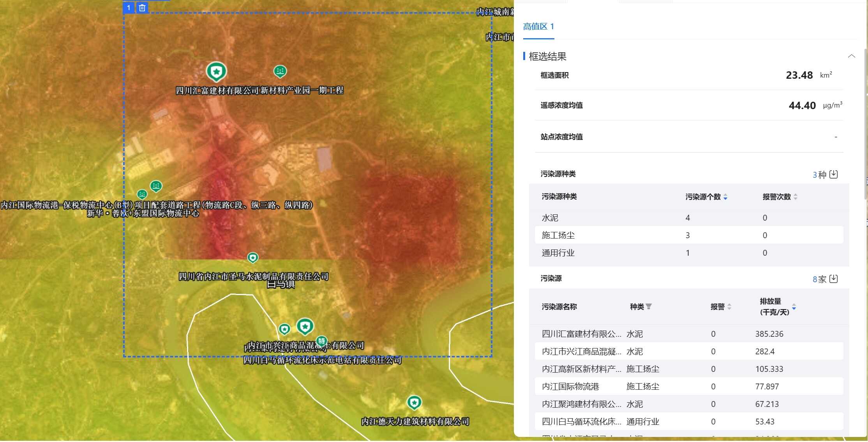Click the 圣马水泥制品 shield marker
Screen dimensions: 868x442
click(253, 258)
